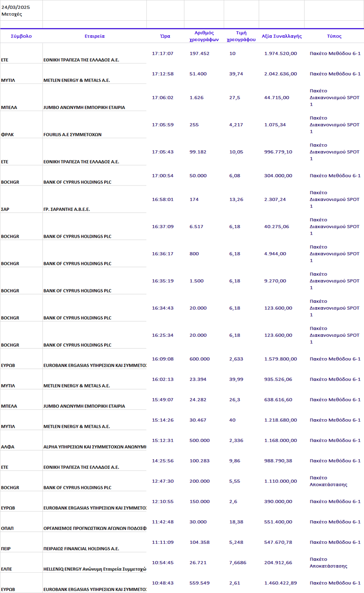This screenshot has width=364, height=593.
Task: Select the date cell 24/03/2025
Action: pyautogui.click(x=16, y=7)
